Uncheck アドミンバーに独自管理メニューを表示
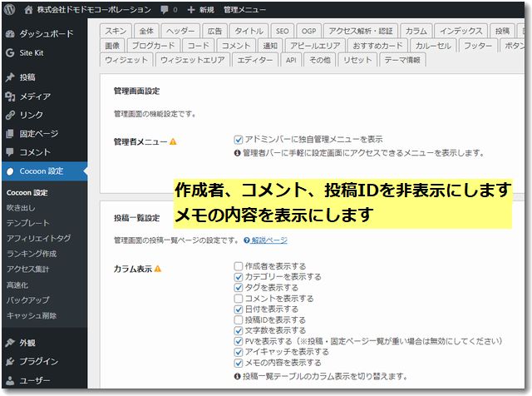Screen dimensions: 532x396 pos(239,139)
